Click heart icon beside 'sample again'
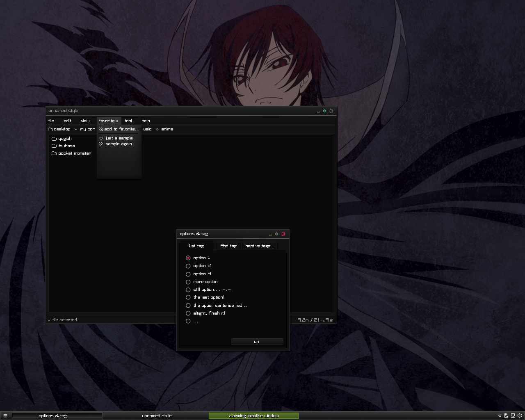Screen dimensions: 525x420 tap(101, 144)
